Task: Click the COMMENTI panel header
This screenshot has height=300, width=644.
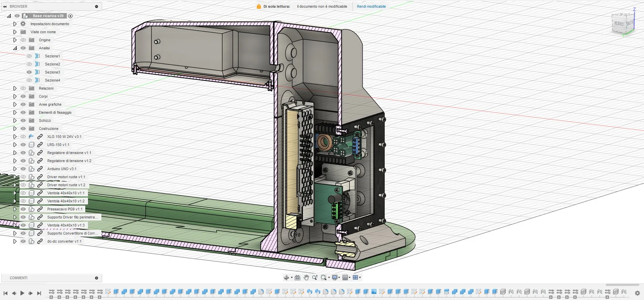Action: point(52,278)
